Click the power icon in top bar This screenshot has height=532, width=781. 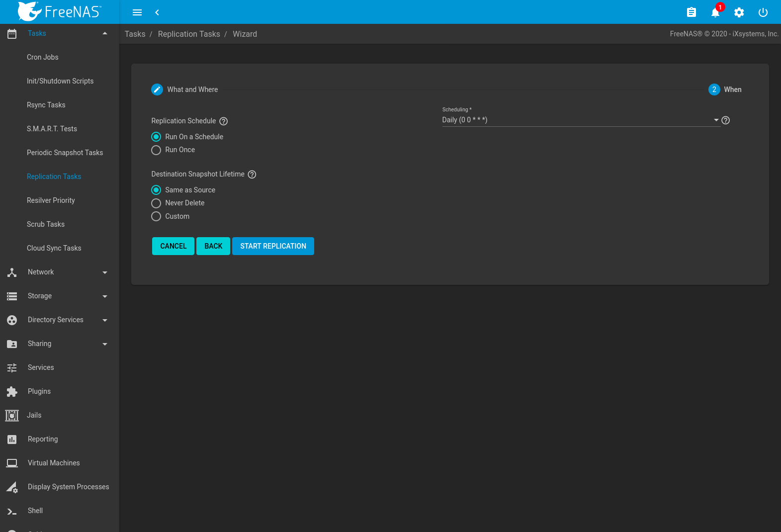pyautogui.click(x=763, y=12)
